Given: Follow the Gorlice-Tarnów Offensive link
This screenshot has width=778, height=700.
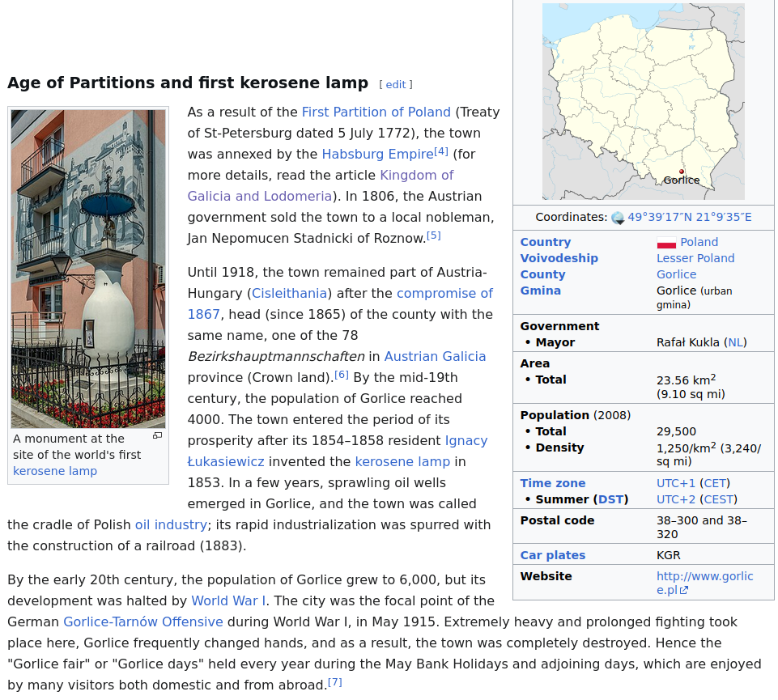Looking at the screenshot, I should (x=142, y=622).
